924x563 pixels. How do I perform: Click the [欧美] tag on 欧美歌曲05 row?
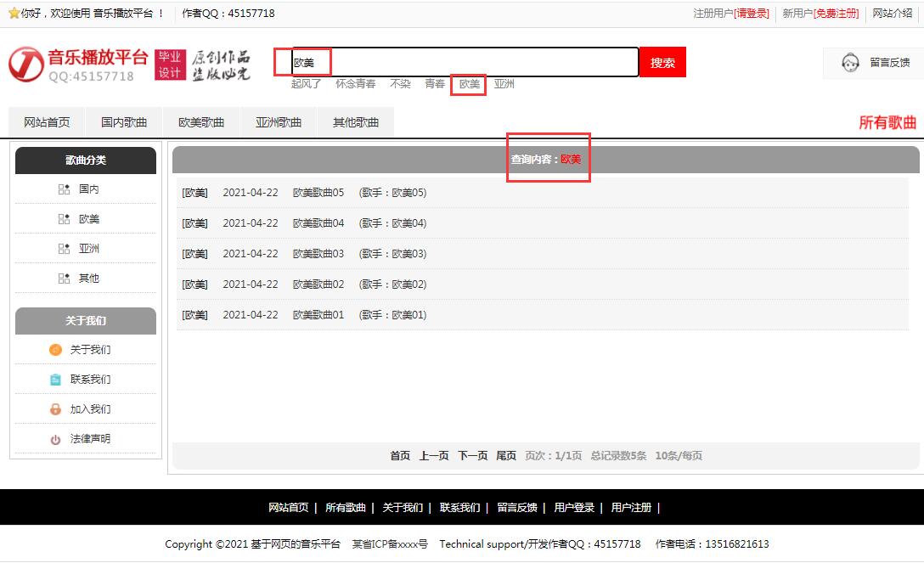[x=195, y=193]
